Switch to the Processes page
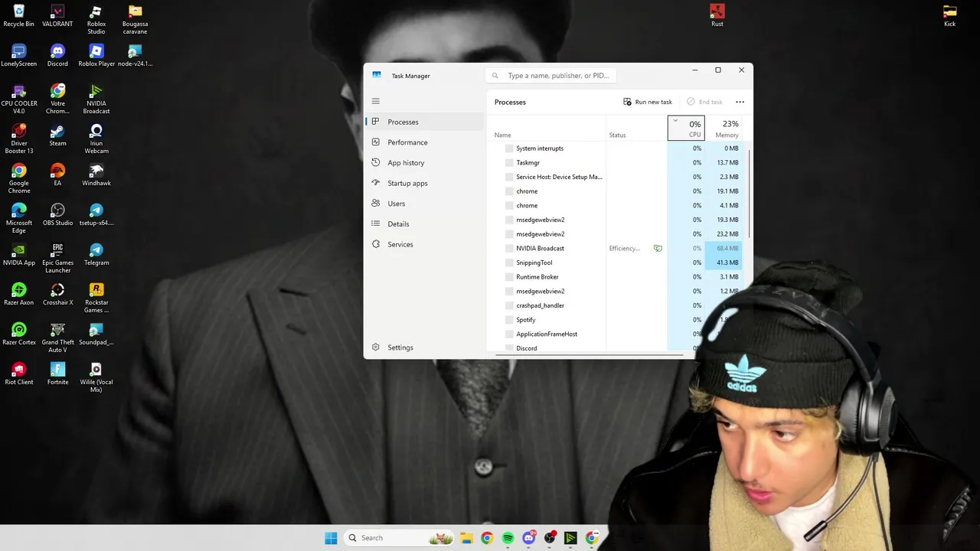This screenshot has height=551, width=980. point(425,122)
